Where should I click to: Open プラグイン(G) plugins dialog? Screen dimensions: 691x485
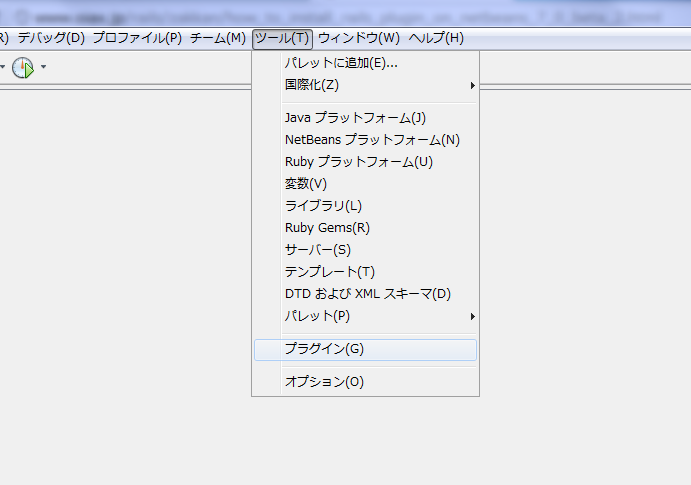pos(365,349)
